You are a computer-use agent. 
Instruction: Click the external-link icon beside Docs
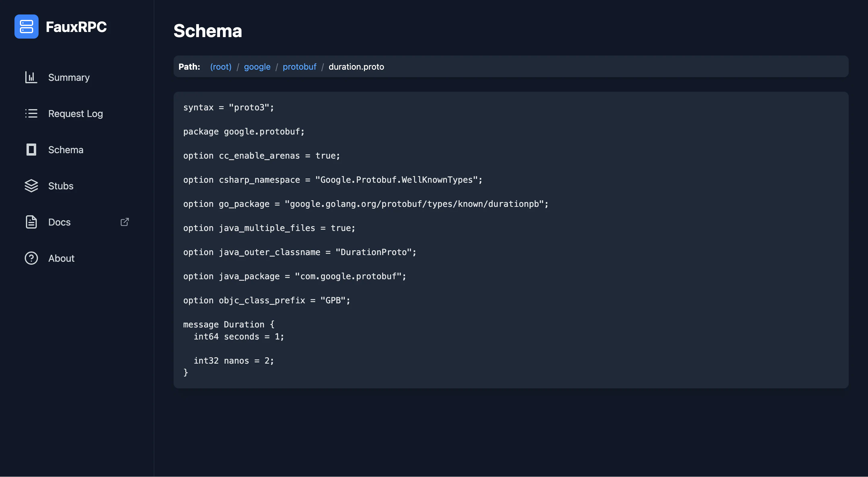click(124, 222)
